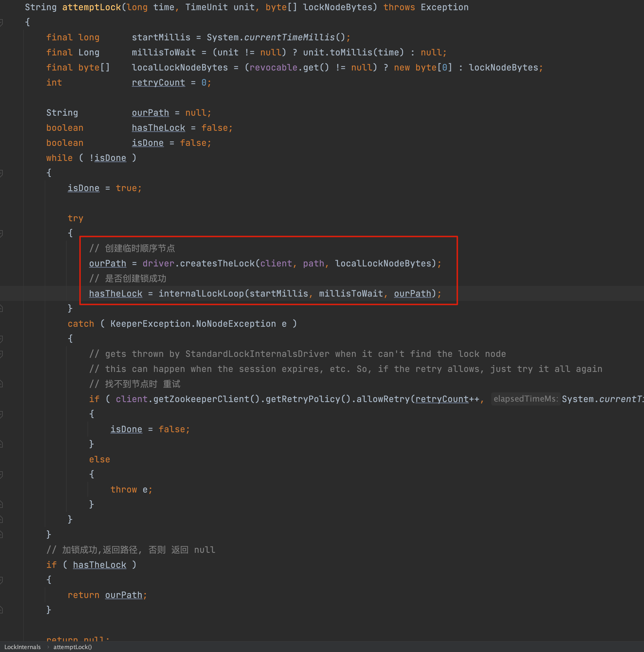
Task: Click createsTheLock method call
Action: click(217, 263)
